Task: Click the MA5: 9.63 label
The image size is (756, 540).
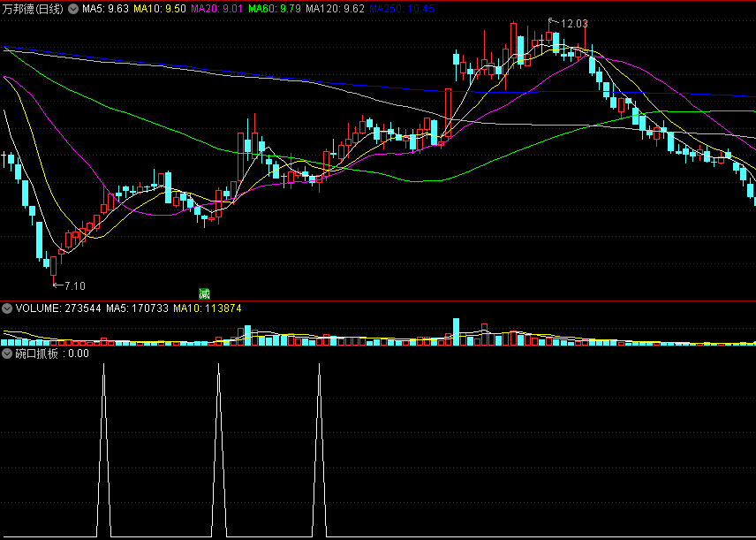Action: tap(105, 9)
